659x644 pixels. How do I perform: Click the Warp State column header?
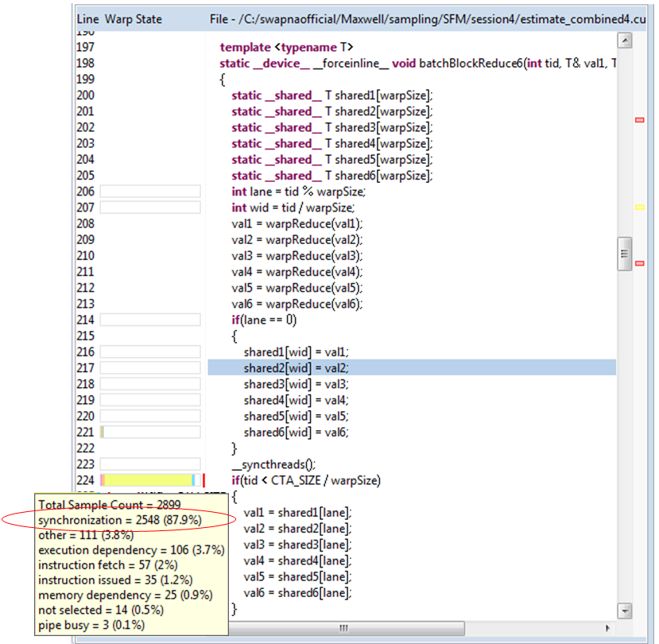(134, 19)
